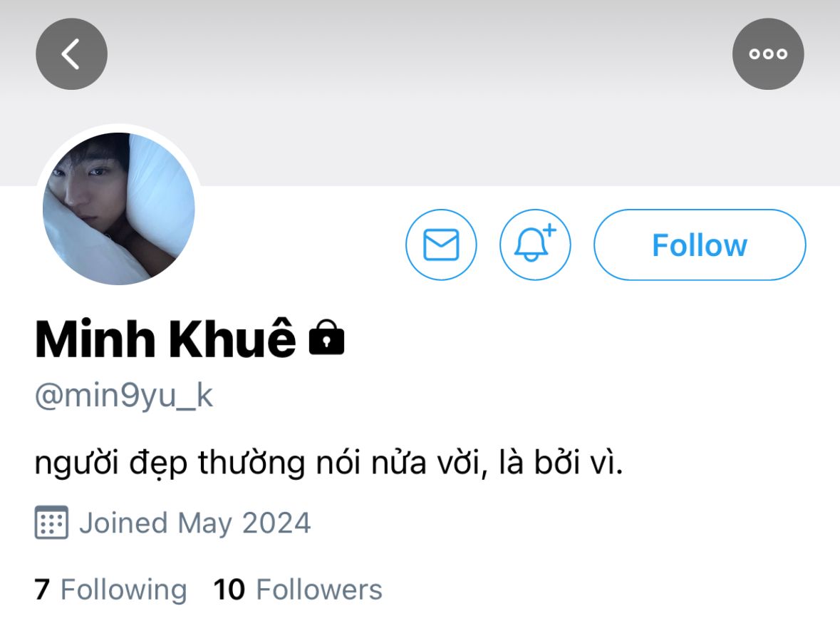
Task: Send a direct message via envelope icon
Action: point(441,245)
